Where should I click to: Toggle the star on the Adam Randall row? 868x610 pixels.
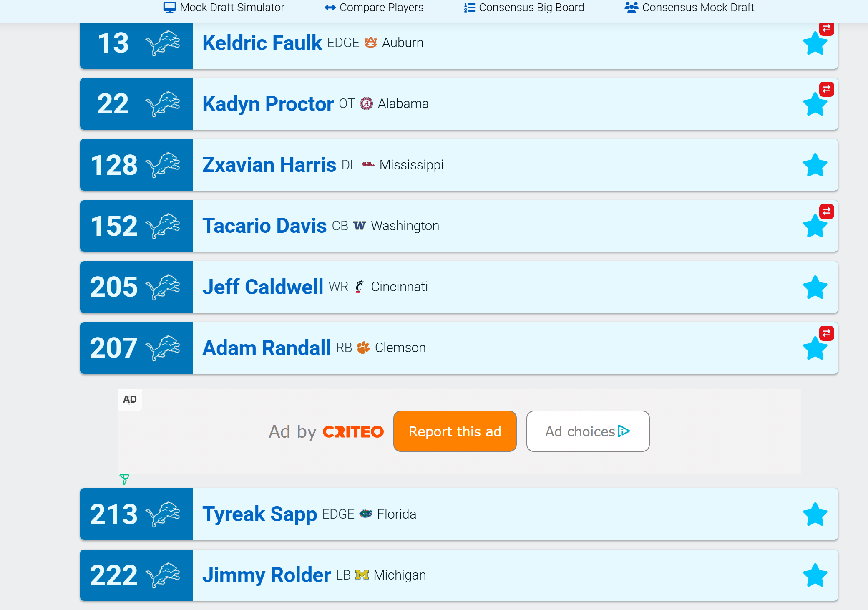coord(815,349)
